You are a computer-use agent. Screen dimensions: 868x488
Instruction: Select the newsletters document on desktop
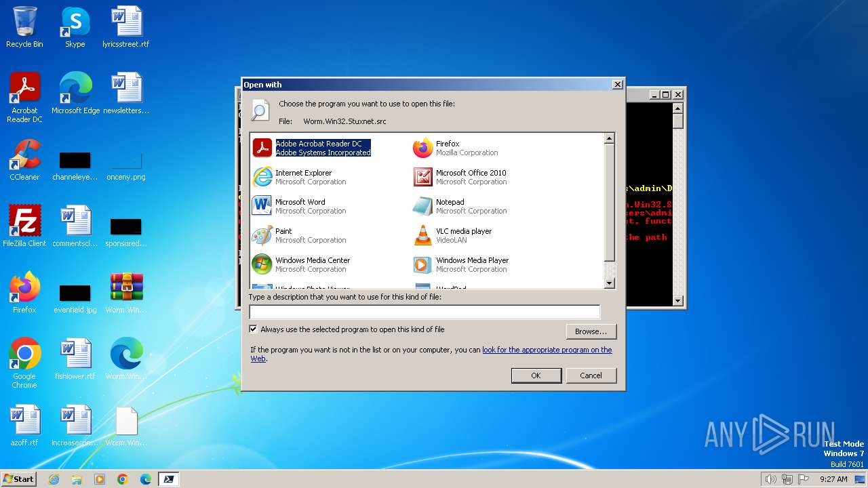point(126,94)
